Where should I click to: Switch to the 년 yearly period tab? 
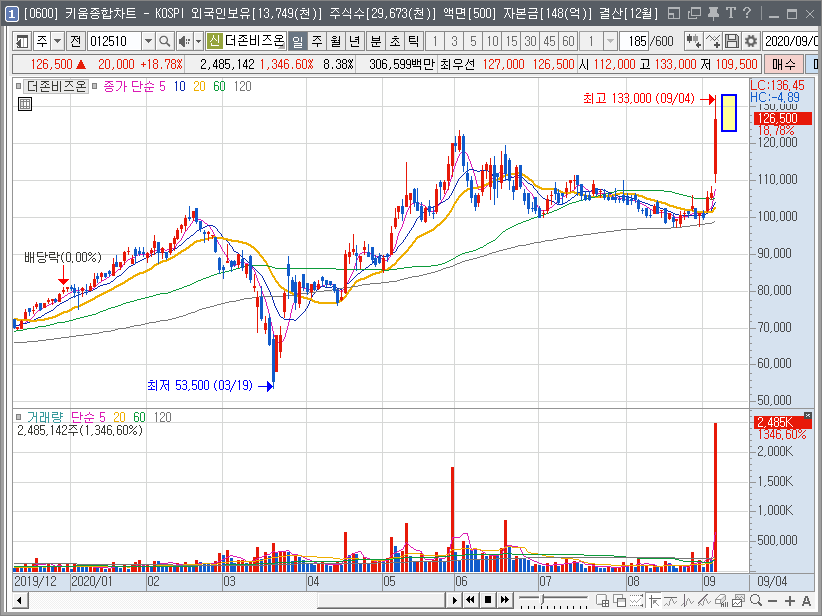[354, 41]
